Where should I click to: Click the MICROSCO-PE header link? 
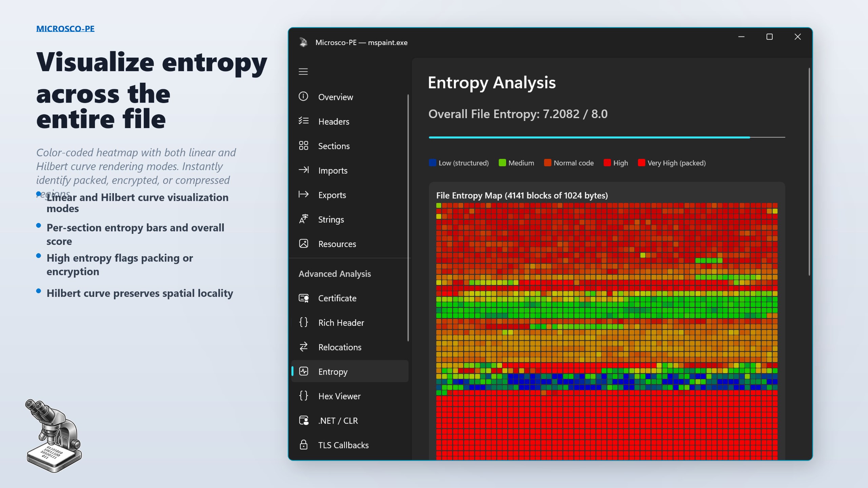[x=65, y=28]
